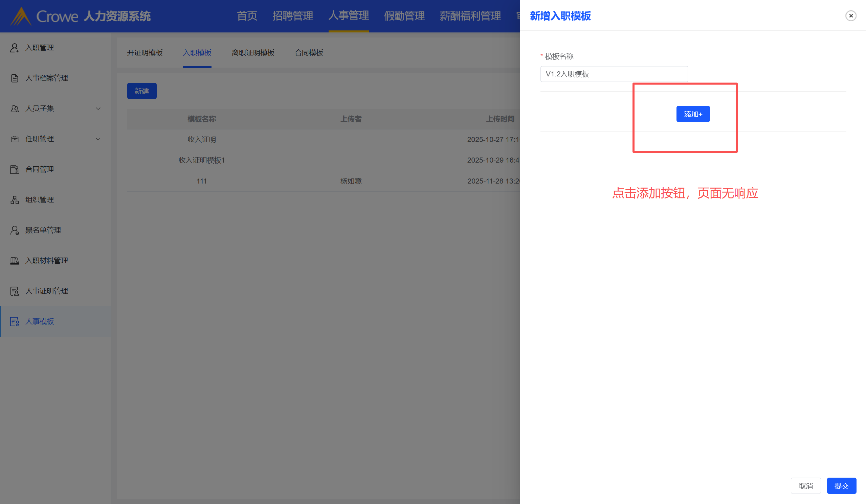The image size is (866, 504).
Task: Click the 黑名单管理 user icon
Action: tap(15, 230)
